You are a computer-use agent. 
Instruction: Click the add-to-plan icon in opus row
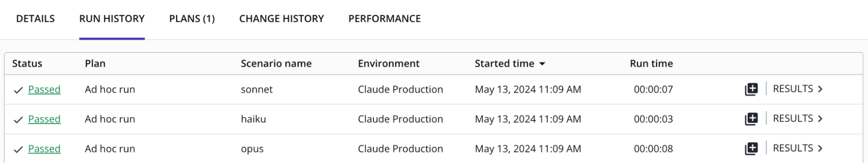coord(751,149)
